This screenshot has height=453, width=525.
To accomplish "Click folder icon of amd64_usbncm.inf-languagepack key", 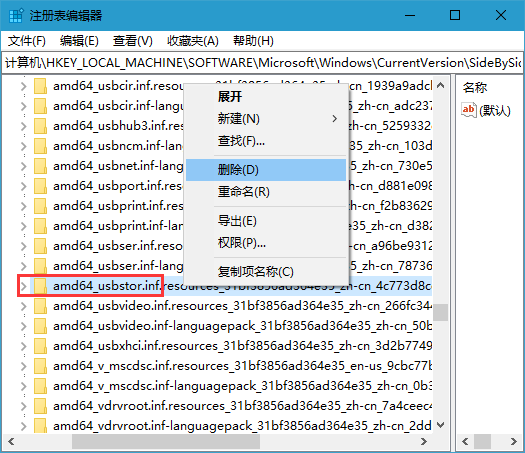I will coord(40,146).
